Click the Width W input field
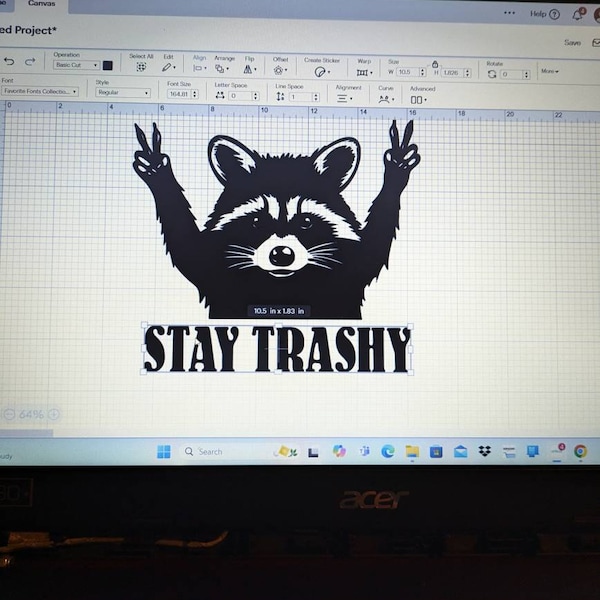This screenshot has width=600, height=600. [407, 72]
